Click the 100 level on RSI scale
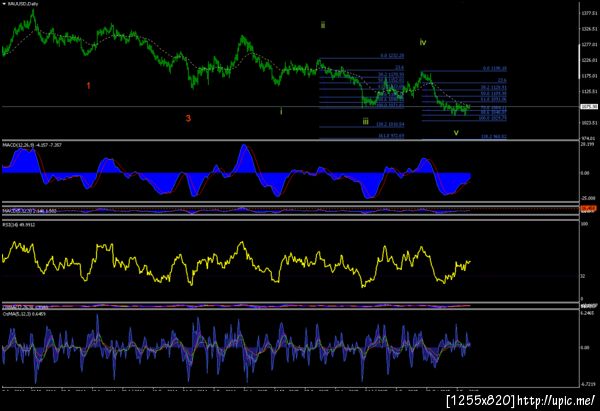The image size is (600, 411). click(x=584, y=223)
